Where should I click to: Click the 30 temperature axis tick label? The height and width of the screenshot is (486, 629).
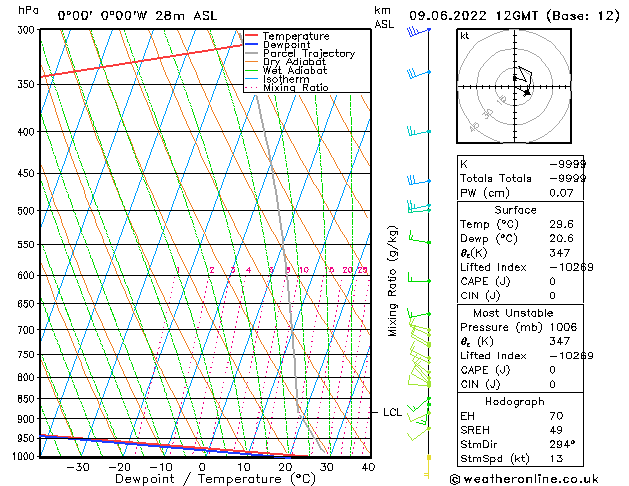[327, 467]
